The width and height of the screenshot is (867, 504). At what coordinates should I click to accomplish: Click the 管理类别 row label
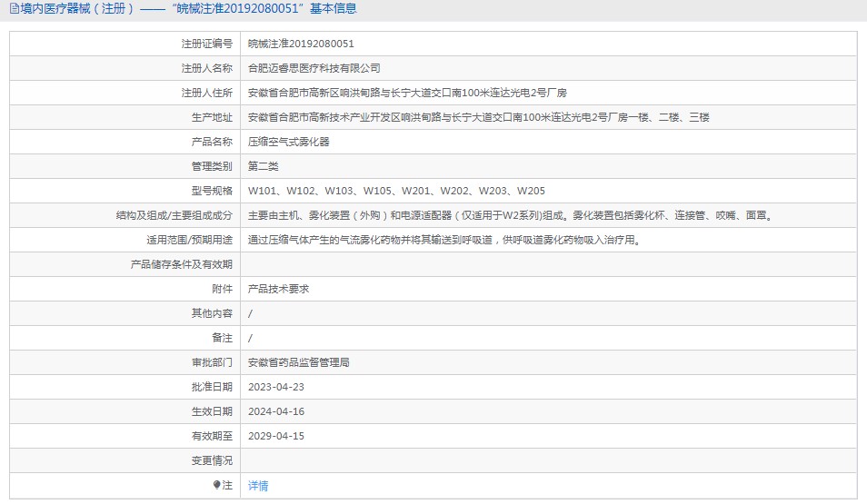point(212,166)
